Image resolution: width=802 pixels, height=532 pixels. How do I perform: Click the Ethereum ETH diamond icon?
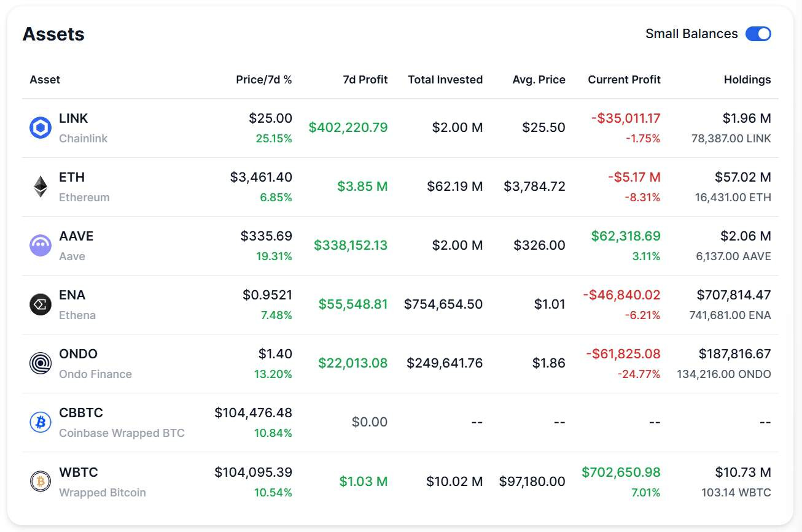point(41,187)
